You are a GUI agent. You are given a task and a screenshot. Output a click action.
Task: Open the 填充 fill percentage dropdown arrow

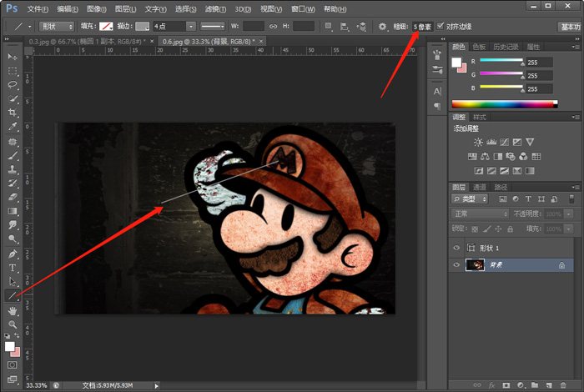(569, 229)
